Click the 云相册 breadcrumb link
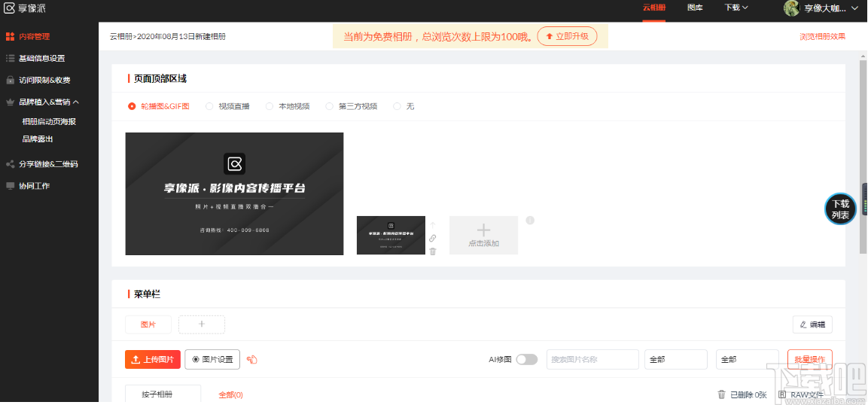 point(121,37)
